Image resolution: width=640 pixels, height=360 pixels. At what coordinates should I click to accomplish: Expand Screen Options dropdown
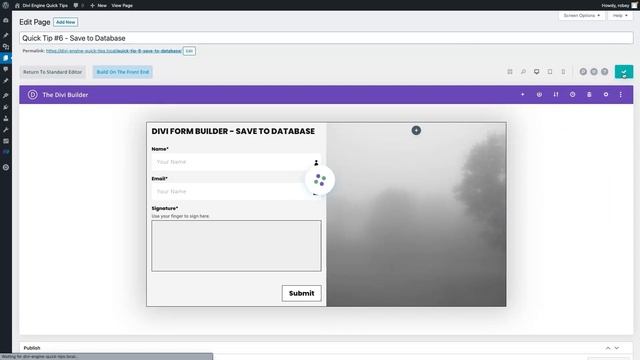click(582, 16)
